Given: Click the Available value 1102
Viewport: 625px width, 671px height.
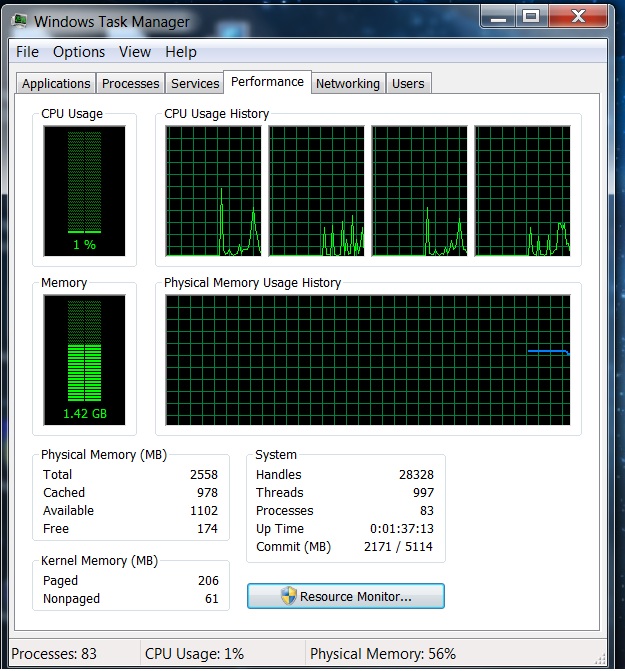Looking at the screenshot, I should click(204, 511).
